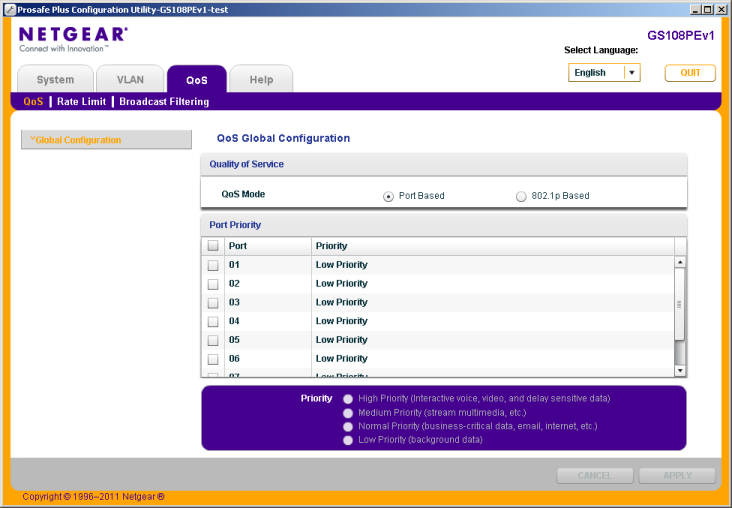Choose the Medium Priority radio option
732x508 pixels.
[348, 413]
